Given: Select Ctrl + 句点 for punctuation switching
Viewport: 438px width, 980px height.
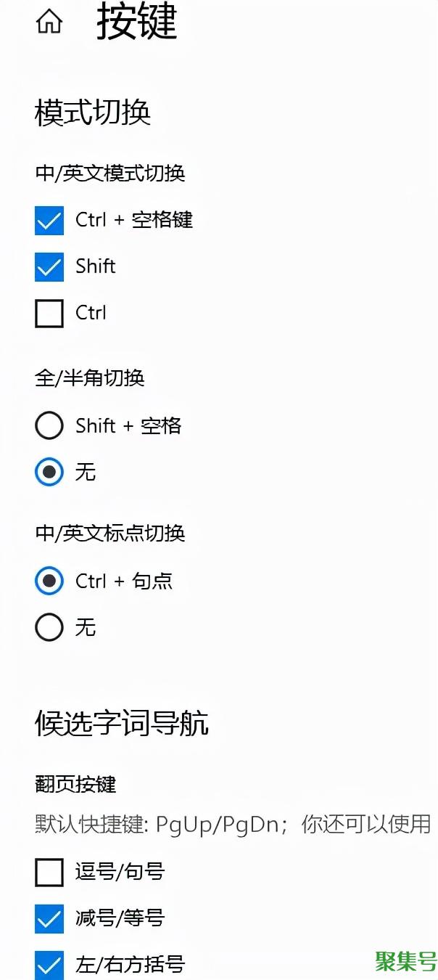Looking at the screenshot, I should pos(49,581).
